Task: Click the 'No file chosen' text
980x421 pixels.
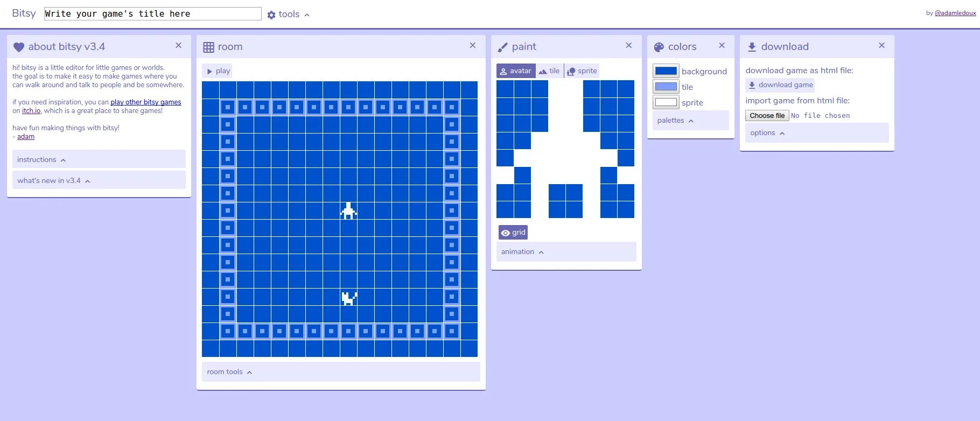Action: (x=821, y=116)
